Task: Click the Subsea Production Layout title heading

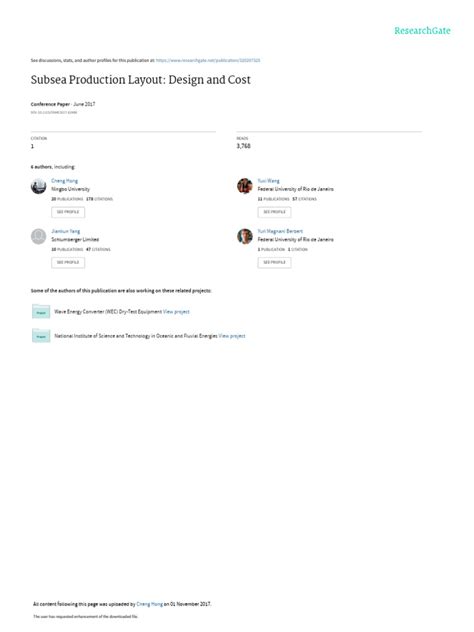Action: click(141, 80)
